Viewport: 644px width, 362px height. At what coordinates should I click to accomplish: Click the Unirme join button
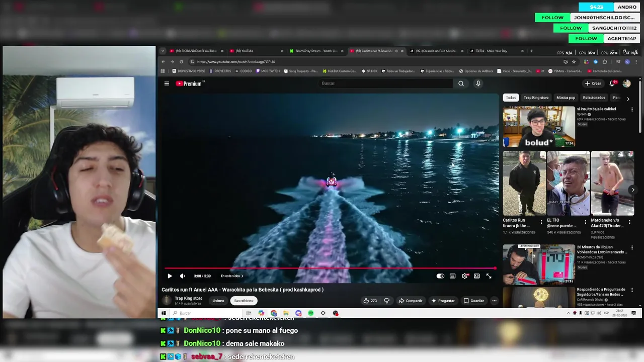218,301
